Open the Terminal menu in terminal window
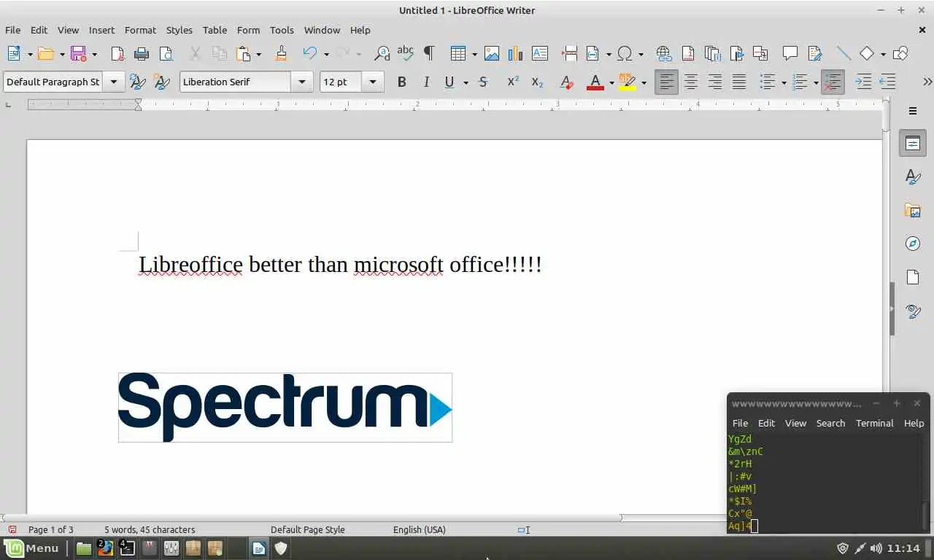934x560 pixels. coord(874,423)
